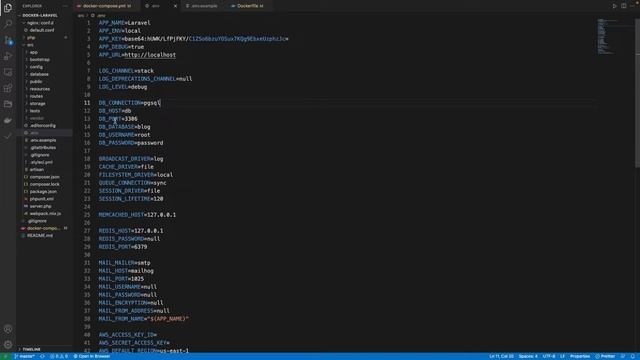Open composer.lock file
The image size is (640, 360).
(44, 184)
